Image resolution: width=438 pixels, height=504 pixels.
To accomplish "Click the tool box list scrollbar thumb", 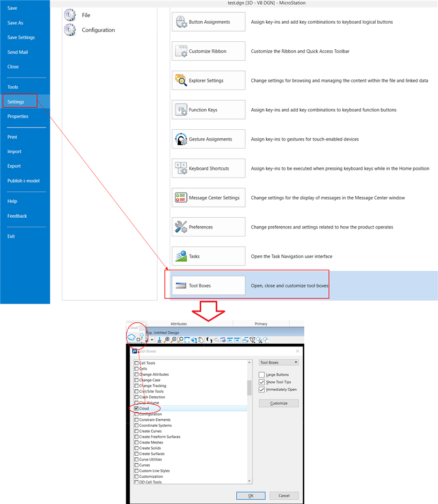I will [x=249, y=388].
